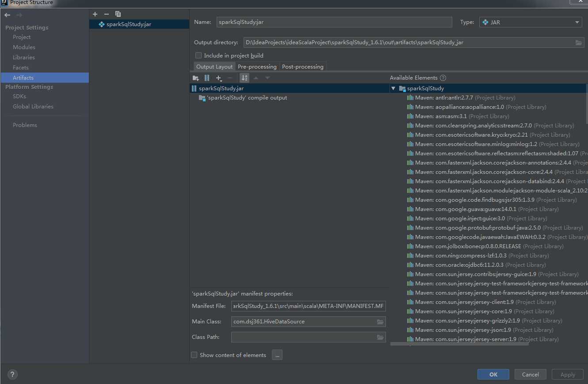Image resolution: width=588 pixels, height=384 pixels.
Task: Click the artifact icon beside sparkSqlStudy:jar
Action: (x=102, y=24)
